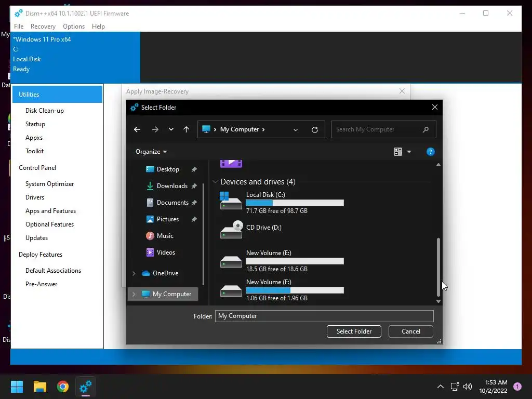The width and height of the screenshot is (532, 399).
Task: Open Pre-Answer in Dism++ sidebar
Action: 42,284
